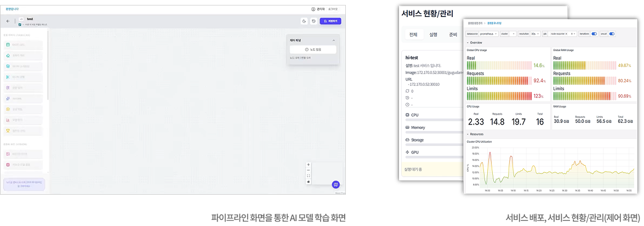Toggle dark mode with the moon icon
644x226 pixels.
304,21
